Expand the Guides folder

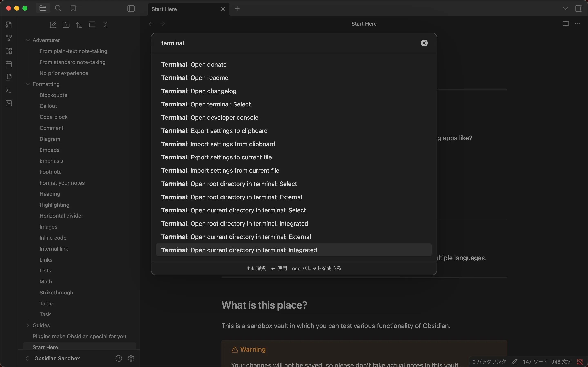[x=28, y=325]
